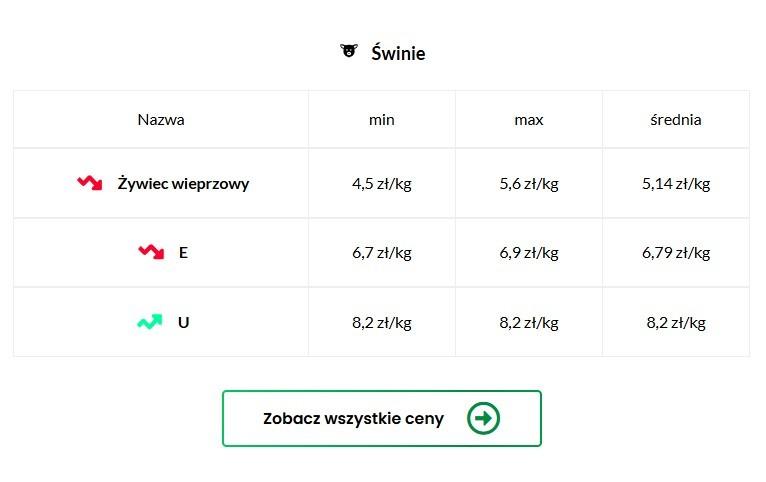Click the 6,79 zł/kg average price
The image size is (766, 482).
click(676, 253)
